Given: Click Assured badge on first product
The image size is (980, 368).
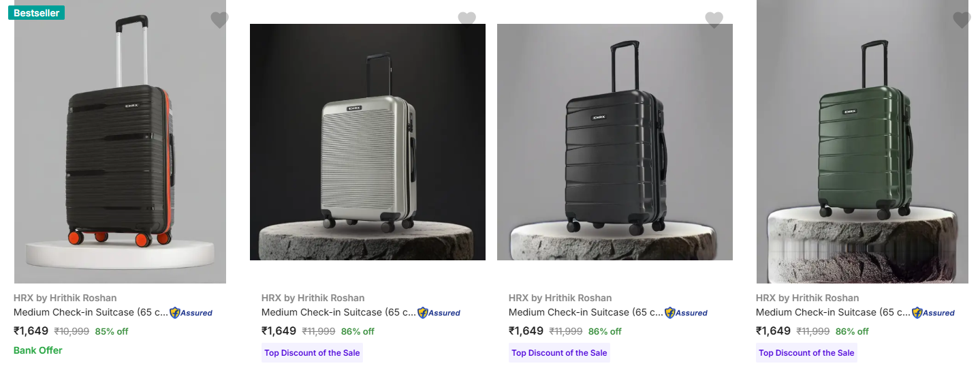Looking at the screenshot, I should click(x=191, y=313).
